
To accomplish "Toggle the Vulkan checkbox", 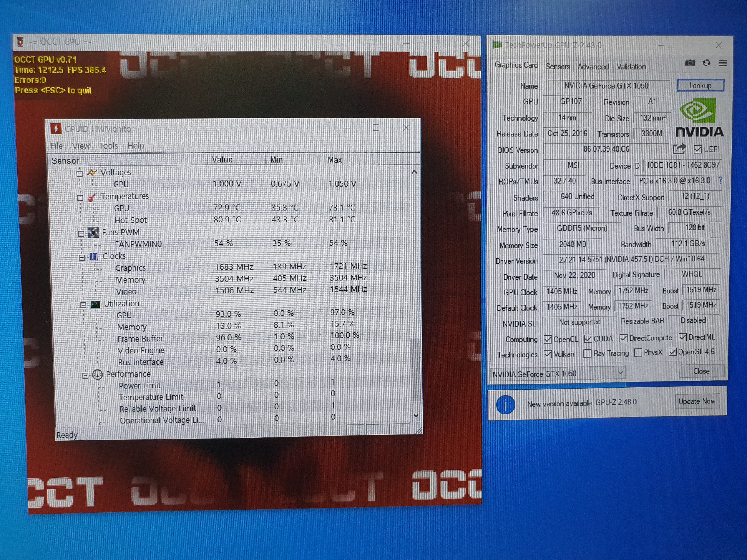I will 548,354.
